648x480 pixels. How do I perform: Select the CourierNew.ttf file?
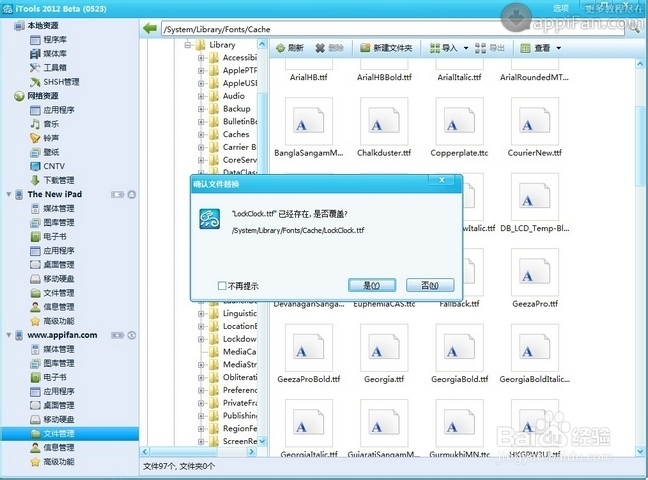tap(535, 128)
